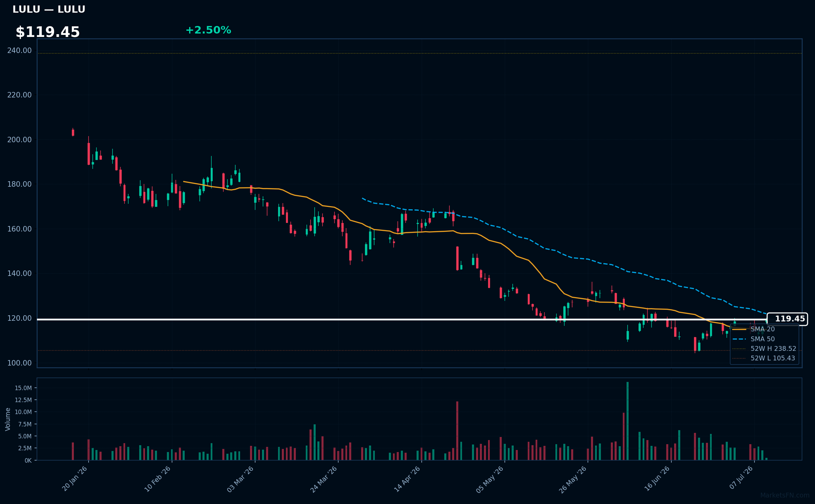The image size is (815, 504).
Task: Click the 07 Jul '26 date label
Action: tap(741, 478)
